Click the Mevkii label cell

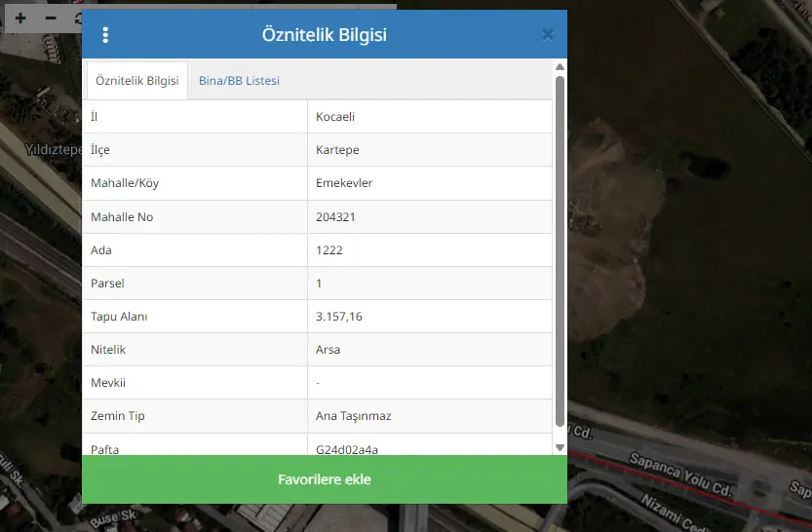(195, 383)
